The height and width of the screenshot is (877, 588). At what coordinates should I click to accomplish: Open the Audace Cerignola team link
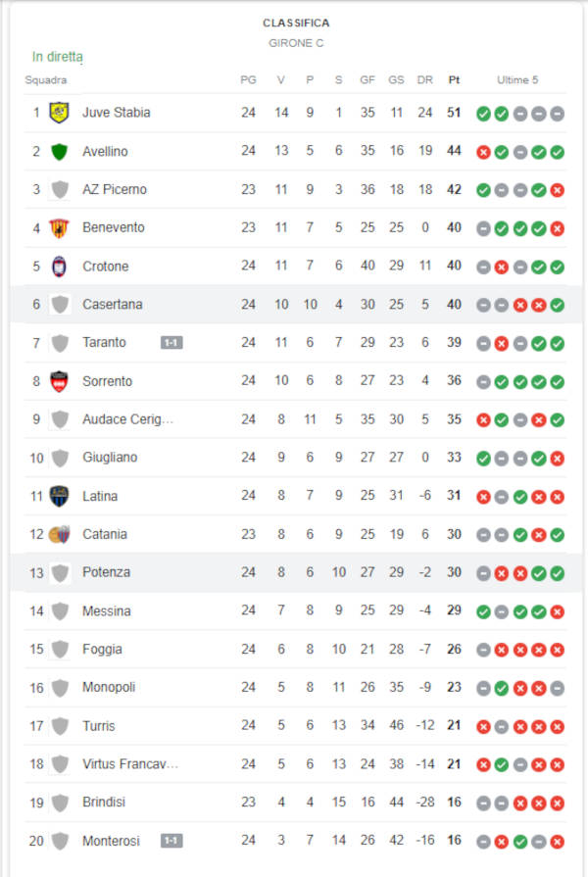point(127,419)
